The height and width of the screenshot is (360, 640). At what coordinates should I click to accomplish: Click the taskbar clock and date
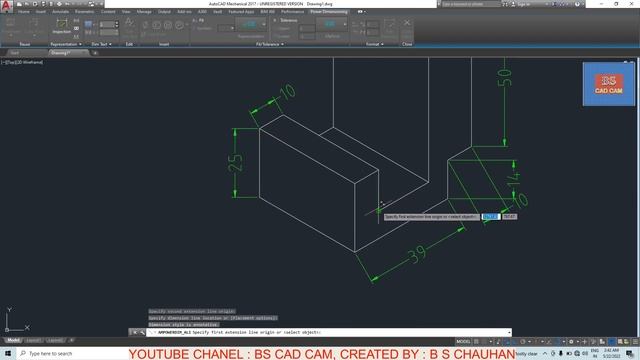pos(612,353)
